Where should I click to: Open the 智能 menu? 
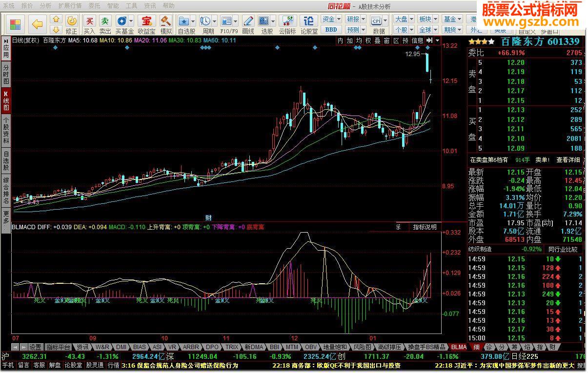[113, 6]
